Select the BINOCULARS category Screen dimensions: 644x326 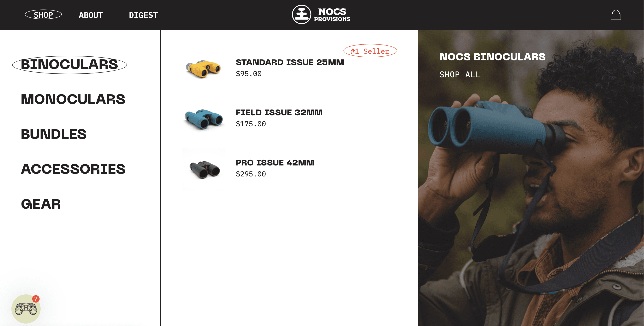coord(69,64)
